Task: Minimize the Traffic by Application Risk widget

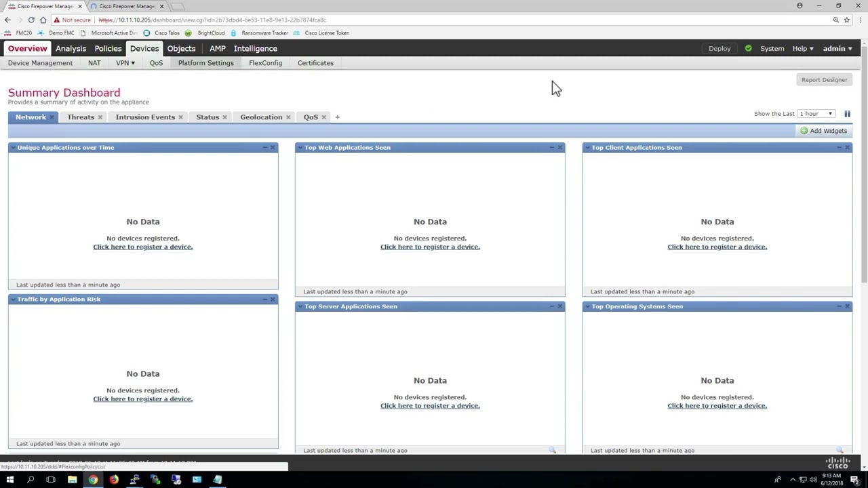Action: 265,300
